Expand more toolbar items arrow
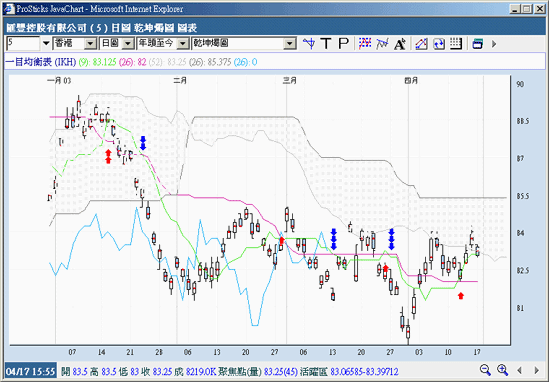The width and height of the screenshot is (549, 382). coord(494,44)
